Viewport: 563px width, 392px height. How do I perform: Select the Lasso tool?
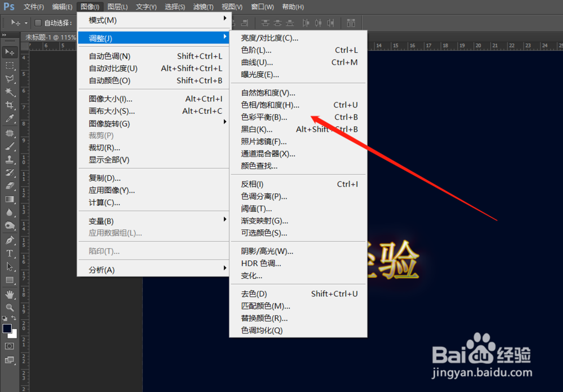(x=10, y=79)
